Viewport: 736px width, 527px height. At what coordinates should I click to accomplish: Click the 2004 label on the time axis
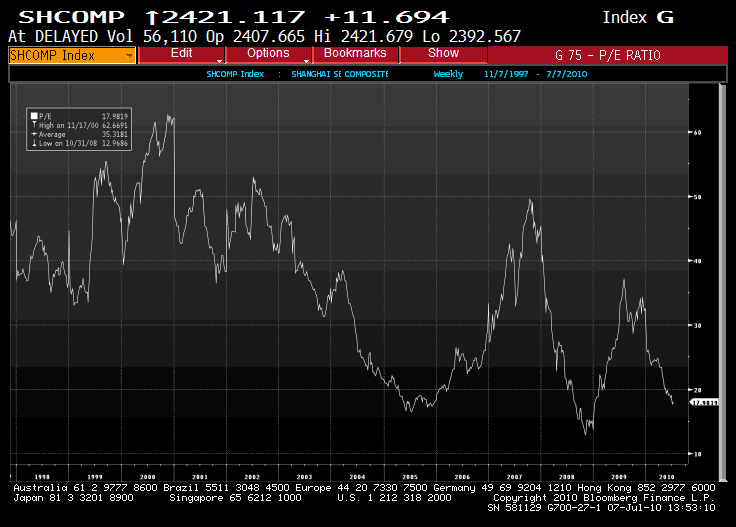pyautogui.click(x=357, y=477)
